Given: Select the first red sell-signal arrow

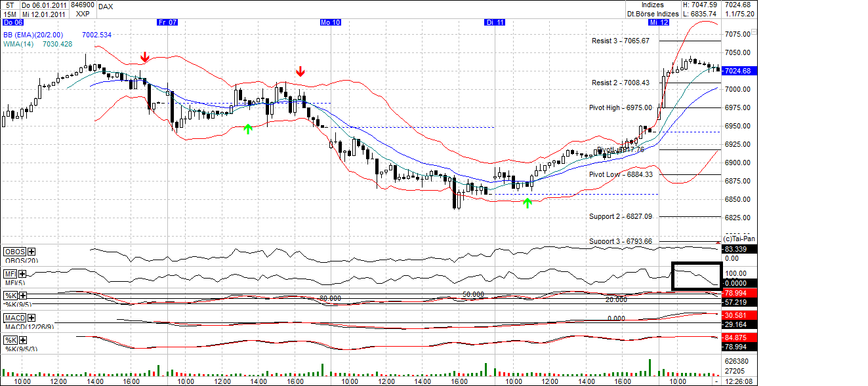Looking at the screenshot, I should [x=144, y=57].
